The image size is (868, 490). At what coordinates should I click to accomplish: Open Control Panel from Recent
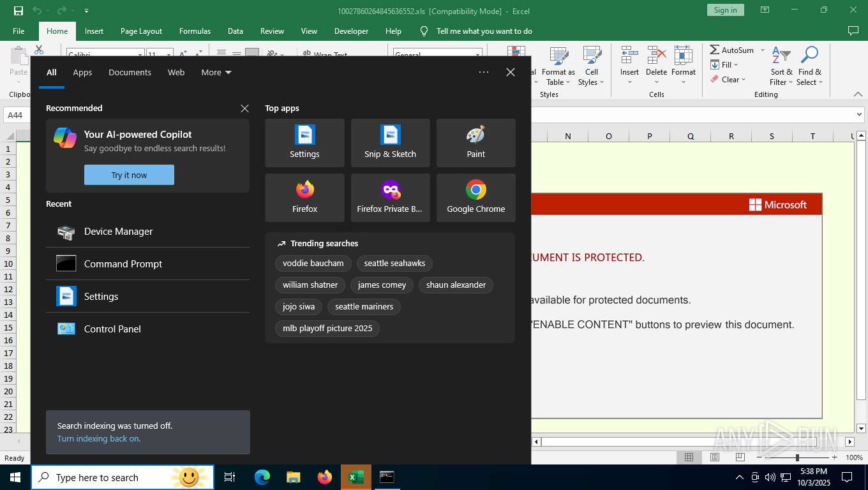pos(147,329)
